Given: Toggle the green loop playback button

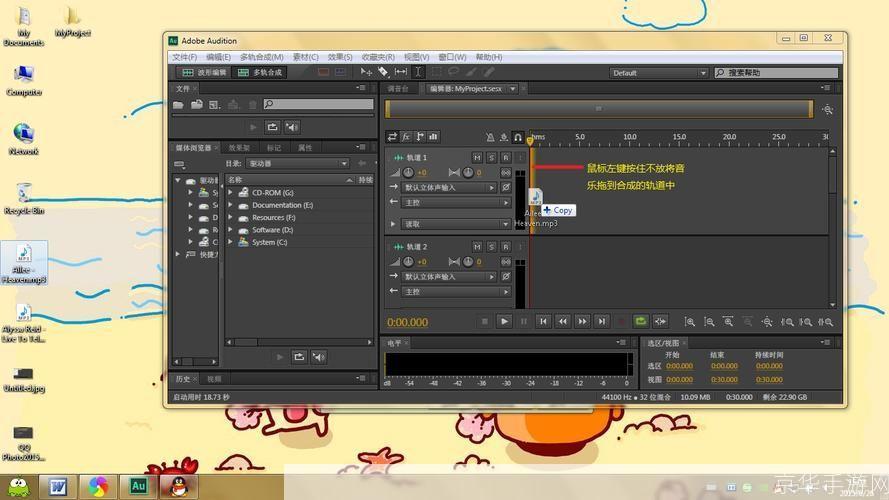Looking at the screenshot, I should [641, 321].
